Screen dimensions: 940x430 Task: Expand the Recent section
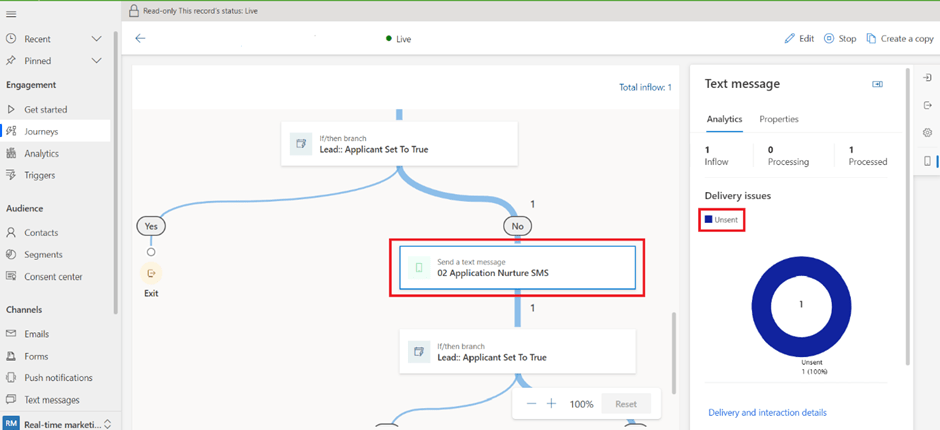96,39
